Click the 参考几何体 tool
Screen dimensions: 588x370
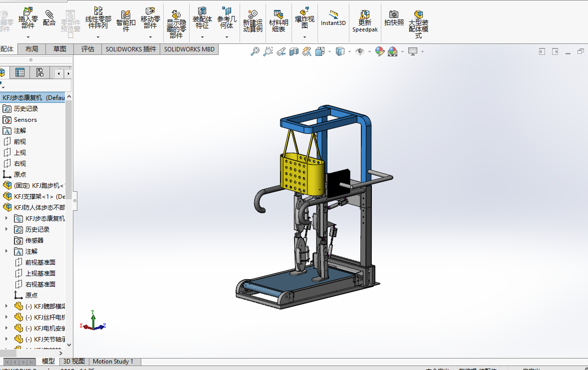click(x=227, y=18)
